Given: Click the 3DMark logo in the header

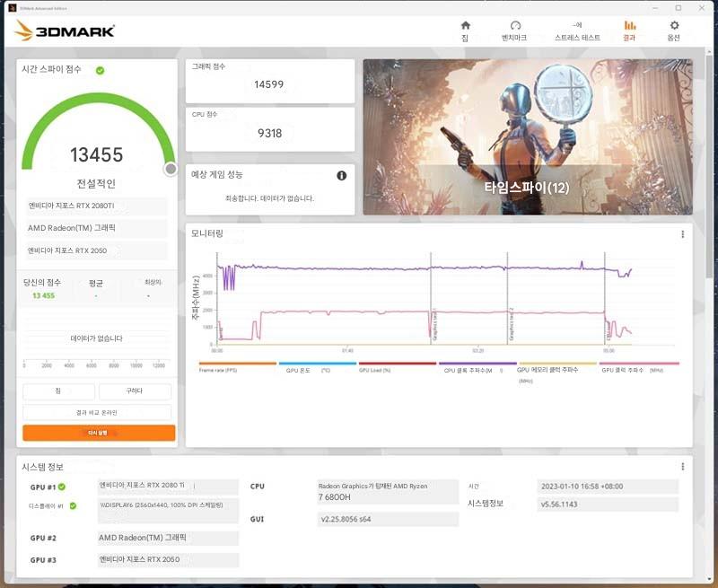Looking at the screenshot, I should [x=65, y=31].
